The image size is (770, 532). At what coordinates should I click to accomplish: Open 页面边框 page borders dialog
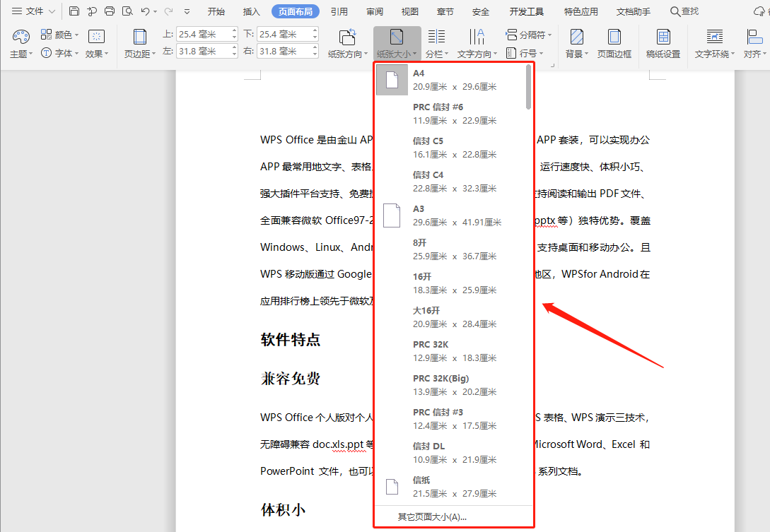(614, 43)
